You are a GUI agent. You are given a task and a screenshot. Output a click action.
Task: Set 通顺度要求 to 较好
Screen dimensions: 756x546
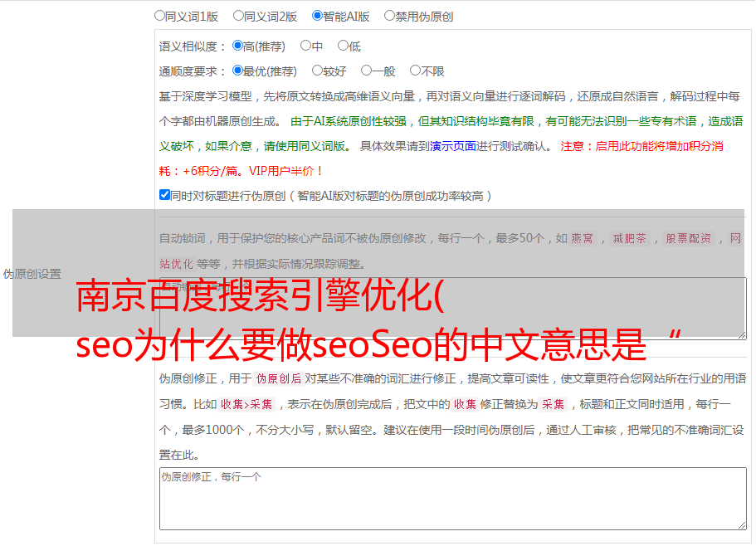click(x=317, y=71)
